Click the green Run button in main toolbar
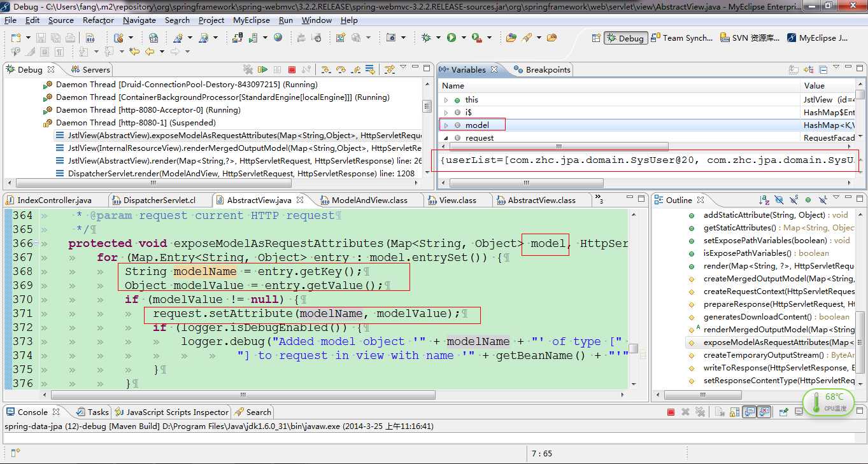This screenshot has height=464, width=868. 452,38
